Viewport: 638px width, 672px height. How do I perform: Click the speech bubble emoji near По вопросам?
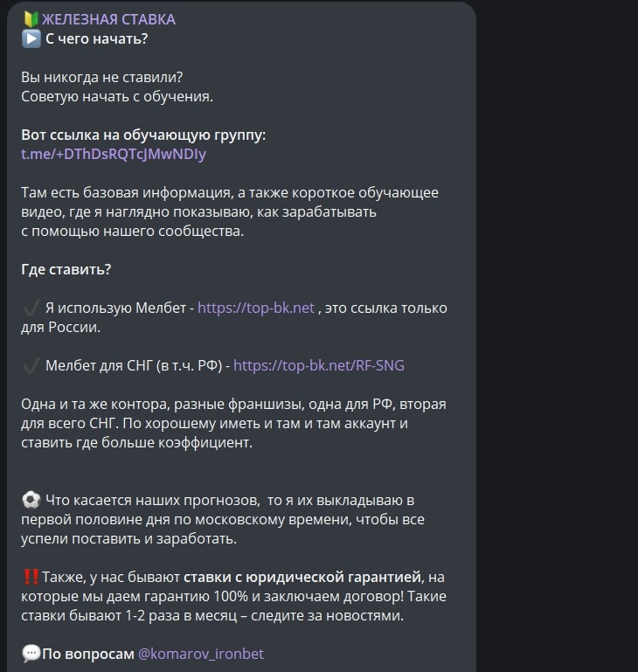[x=31, y=654]
